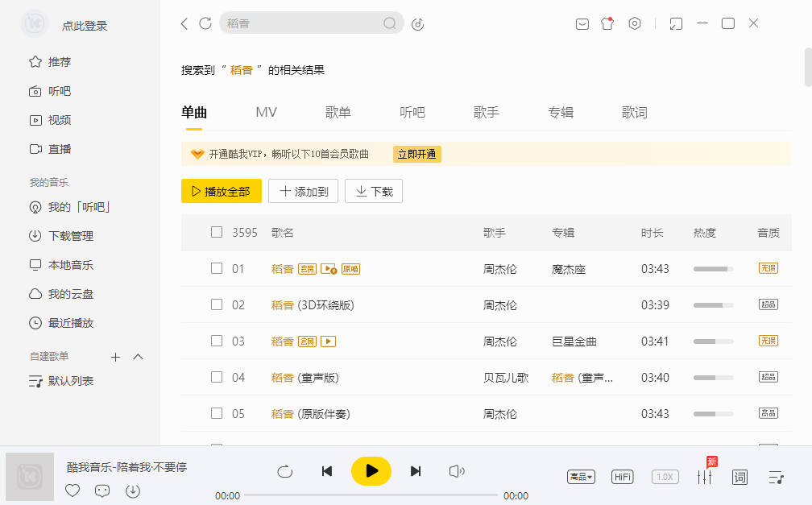
Task: Click the 会员 badge in song 01
Action: pos(307,269)
